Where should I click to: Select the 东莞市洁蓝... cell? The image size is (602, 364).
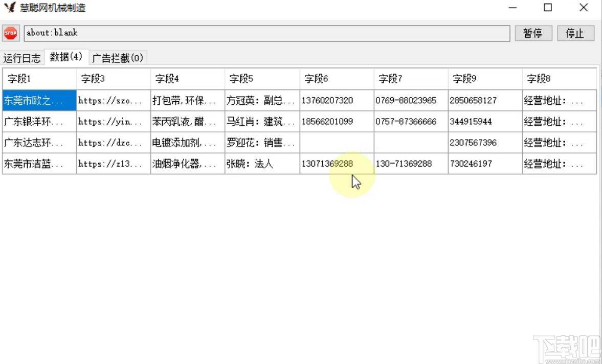(x=39, y=164)
